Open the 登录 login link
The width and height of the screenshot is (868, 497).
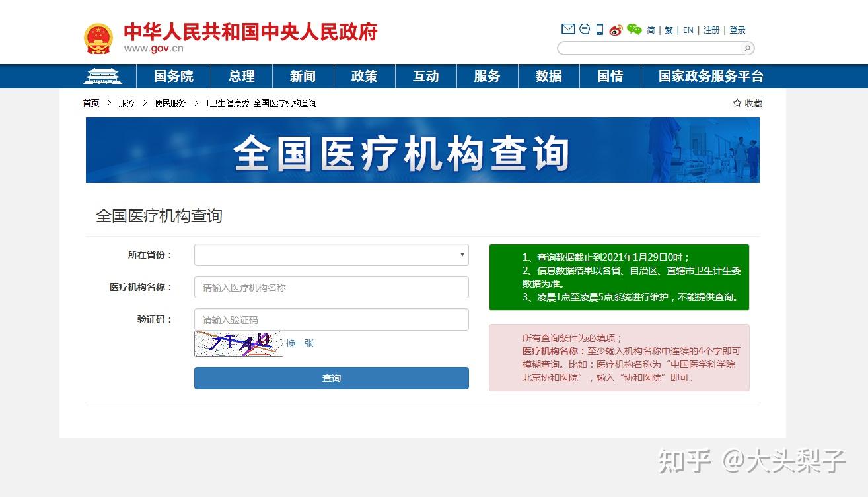coord(737,30)
